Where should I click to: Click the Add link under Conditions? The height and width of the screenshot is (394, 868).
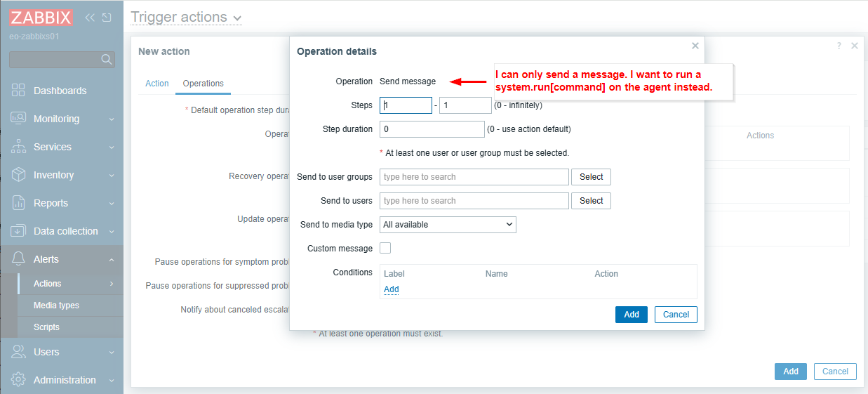click(x=391, y=289)
